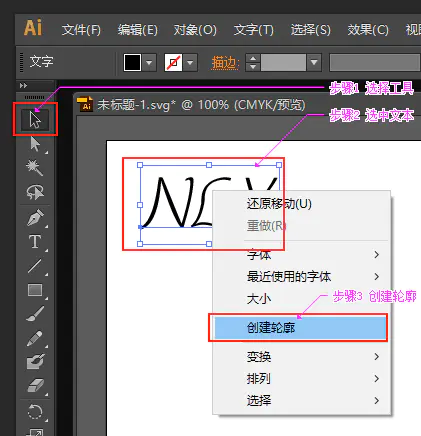Select the Eraser tool
Image resolution: width=421 pixels, height=436 pixels.
tap(35, 386)
